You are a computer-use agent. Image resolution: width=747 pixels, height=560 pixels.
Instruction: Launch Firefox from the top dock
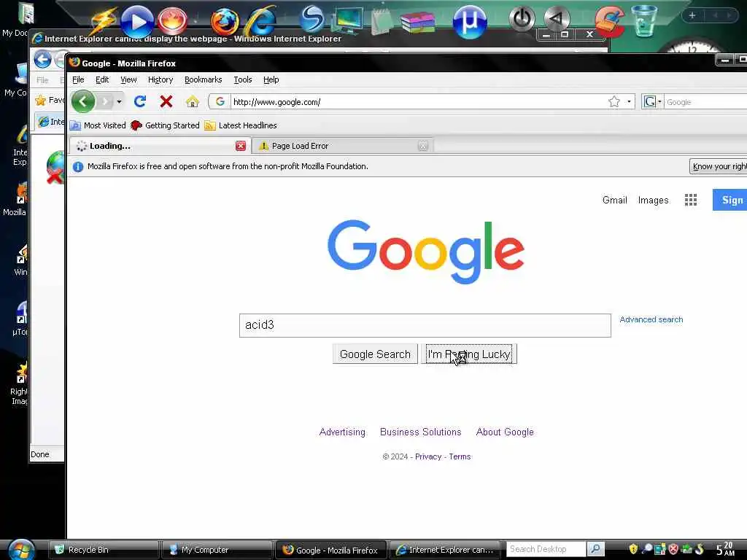coord(225,22)
